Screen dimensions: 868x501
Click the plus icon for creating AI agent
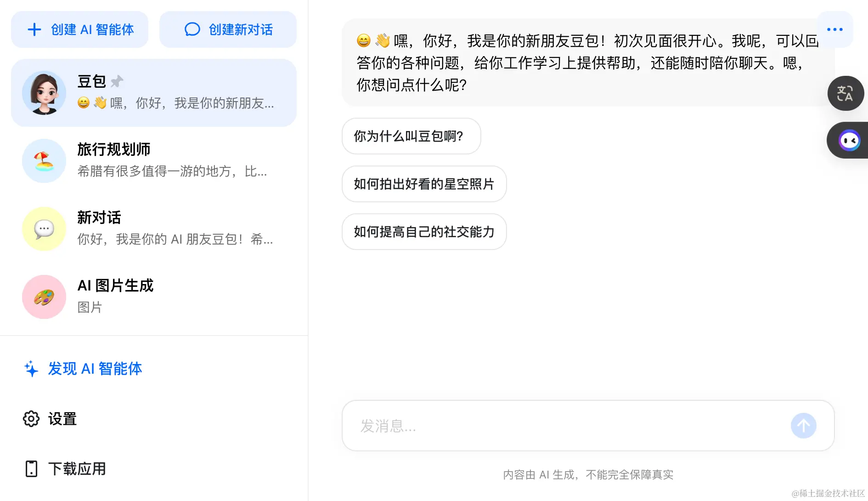[x=34, y=29]
